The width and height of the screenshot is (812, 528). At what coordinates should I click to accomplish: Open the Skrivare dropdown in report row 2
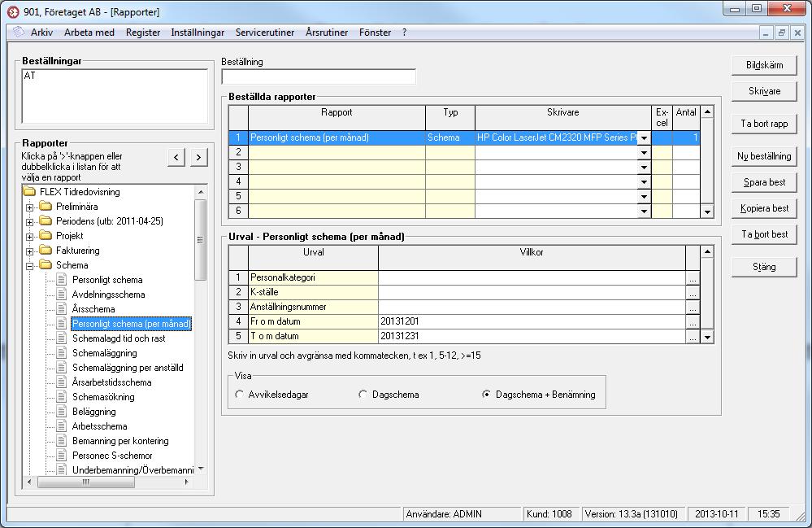(x=645, y=152)
